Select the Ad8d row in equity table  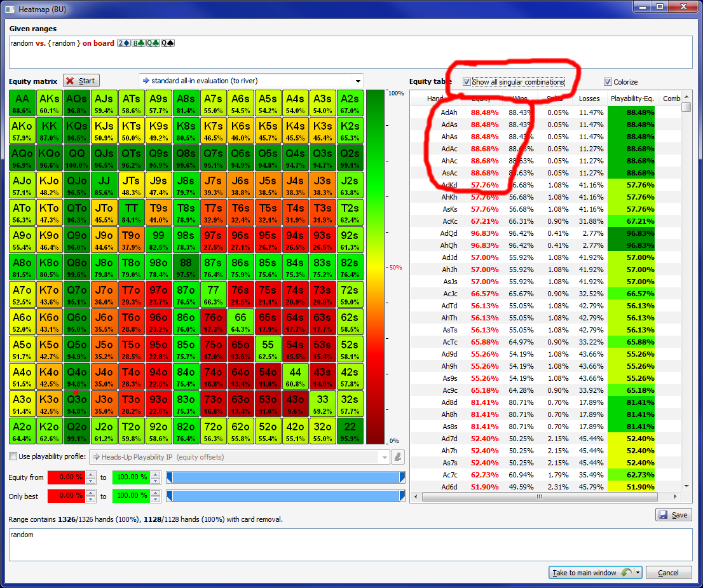(x=545, y=402)
